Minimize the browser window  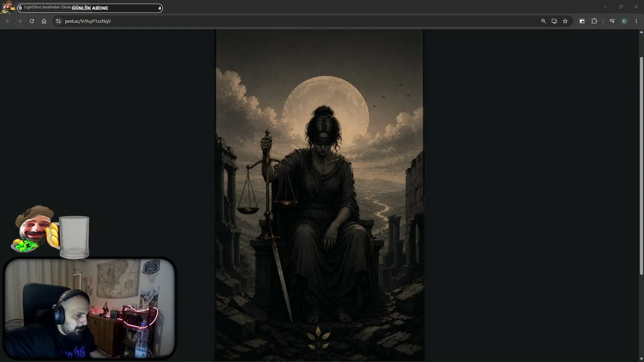[x=606, y=7]
